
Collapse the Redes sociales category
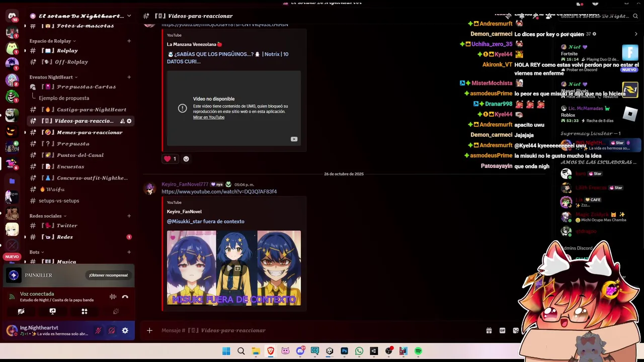(x=48, y=216)
